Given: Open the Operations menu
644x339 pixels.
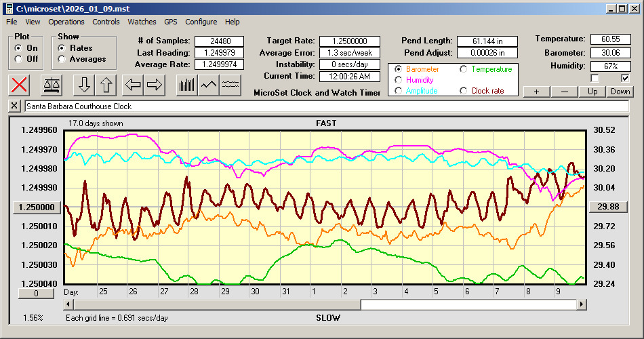Looking at the screenshot, I should (66, 22).
